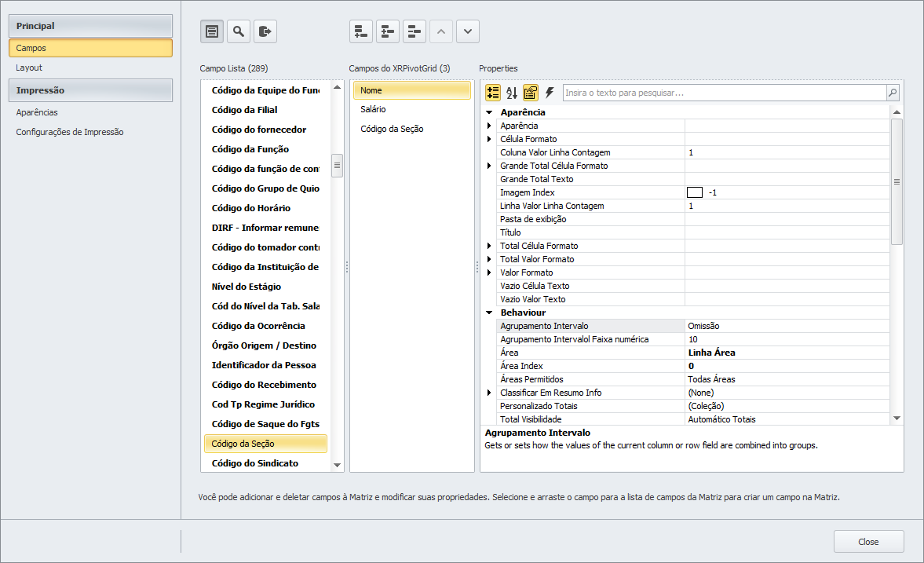Viewport: 924px width, 563px height.
Task: Expand the Total Valor Formato property
Action: 489,259
